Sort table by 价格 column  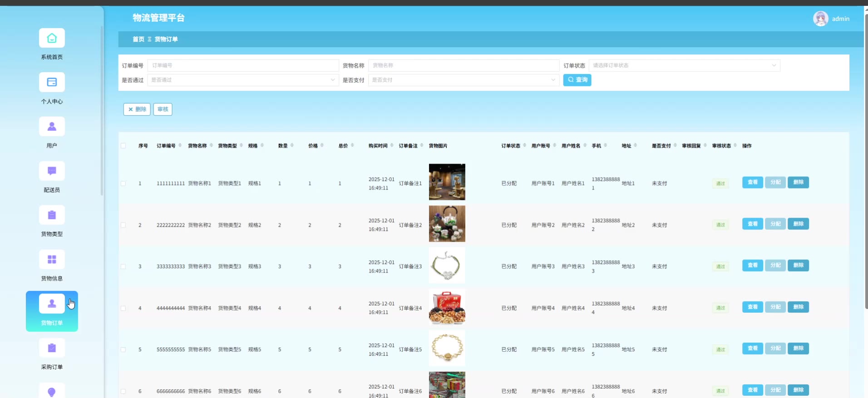tap(322, 145)
